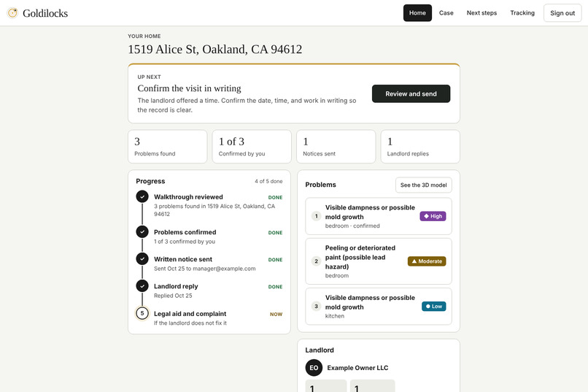Open the bedroom mold growth problem card

point(379,216)
